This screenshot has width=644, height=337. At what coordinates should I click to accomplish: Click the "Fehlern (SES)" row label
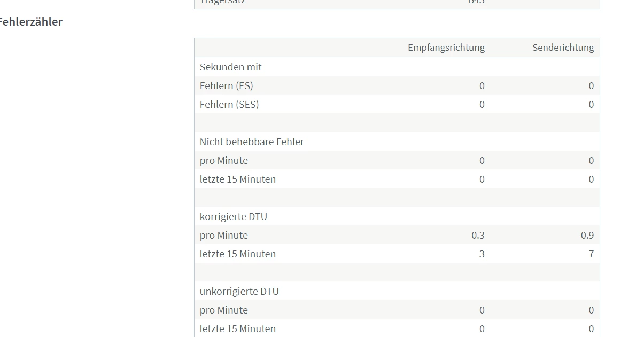(x=229, y=104)
